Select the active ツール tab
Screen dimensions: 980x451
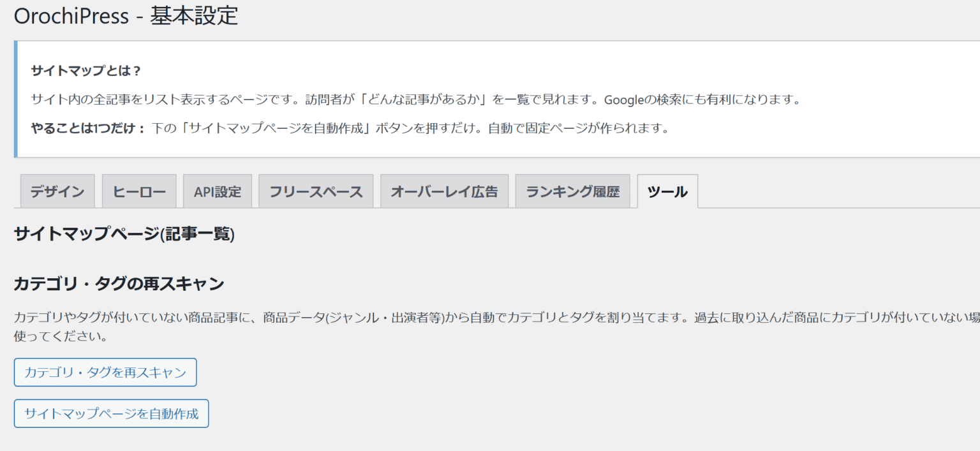(x=667, y=191)
